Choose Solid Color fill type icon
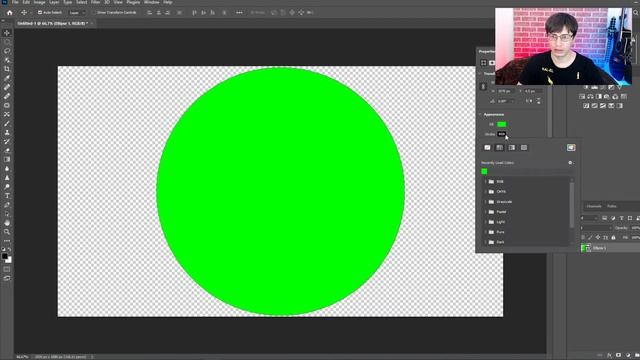This screenshot has width=640, height=360. (x=500, y=148)
